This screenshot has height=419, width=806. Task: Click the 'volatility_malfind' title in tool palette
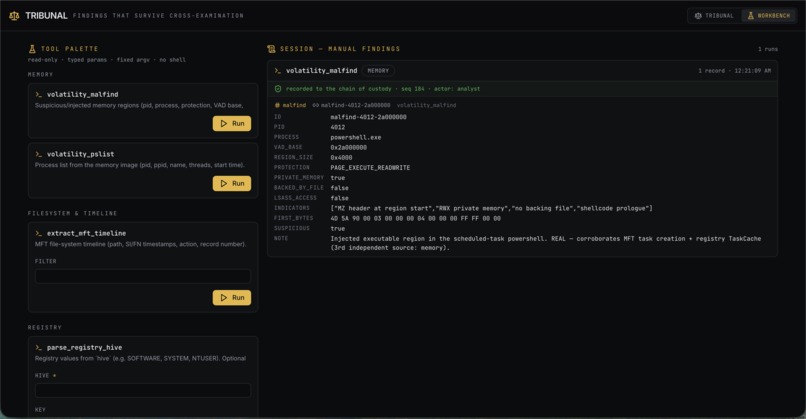(83, 95)
